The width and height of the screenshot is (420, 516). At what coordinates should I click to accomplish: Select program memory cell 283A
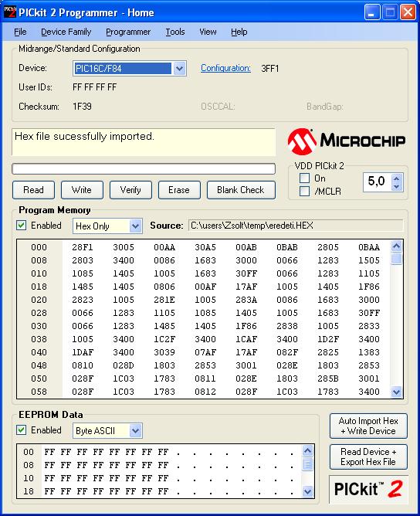[246, 300]
